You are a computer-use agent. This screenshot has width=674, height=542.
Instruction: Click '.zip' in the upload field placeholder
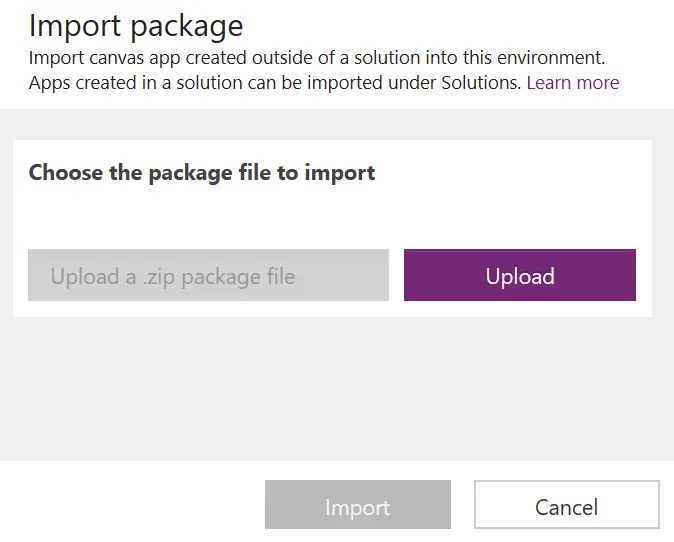(x=157, y=275)
